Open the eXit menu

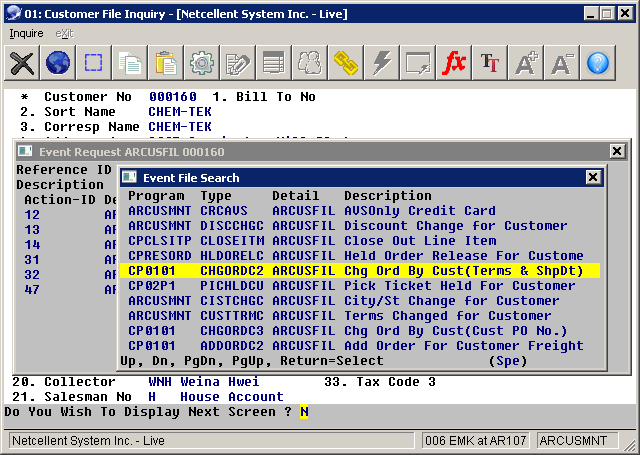coord(64,33)
